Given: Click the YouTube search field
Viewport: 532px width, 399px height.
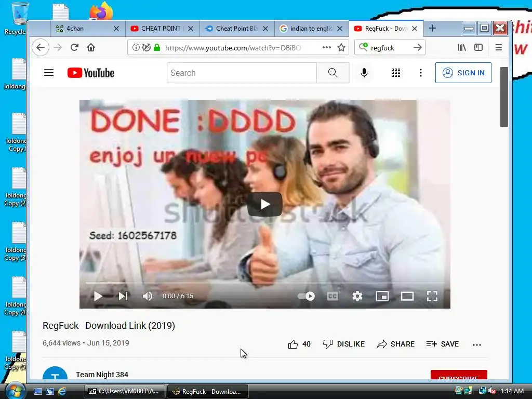Looking at the screenshot, I should pyautogui.click(x=242, y=73).
